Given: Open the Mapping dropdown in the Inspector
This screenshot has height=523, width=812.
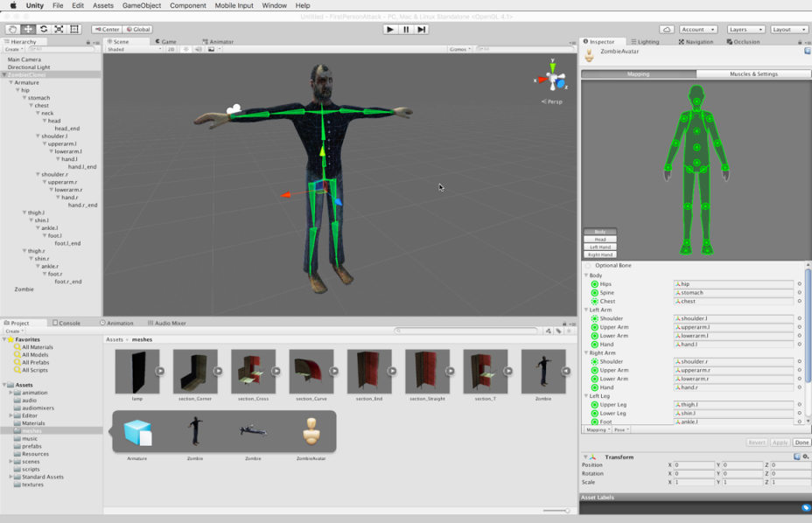Looking at the screenshot, I should click(x=598, y=429).
